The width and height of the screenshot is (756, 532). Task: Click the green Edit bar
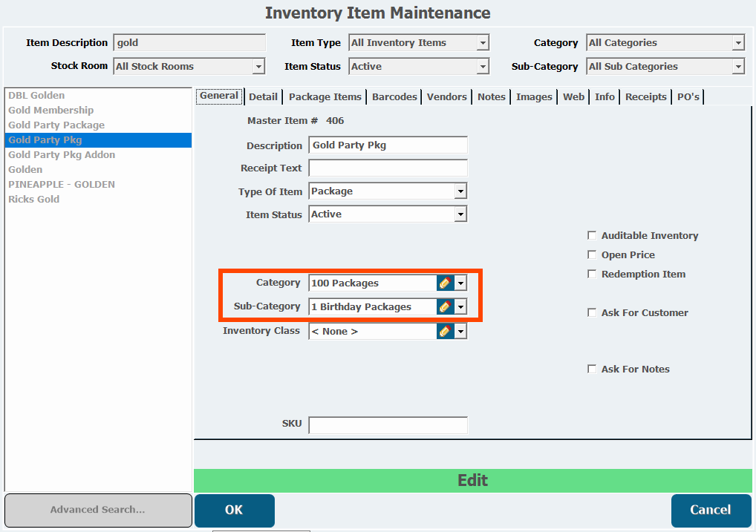472,480
